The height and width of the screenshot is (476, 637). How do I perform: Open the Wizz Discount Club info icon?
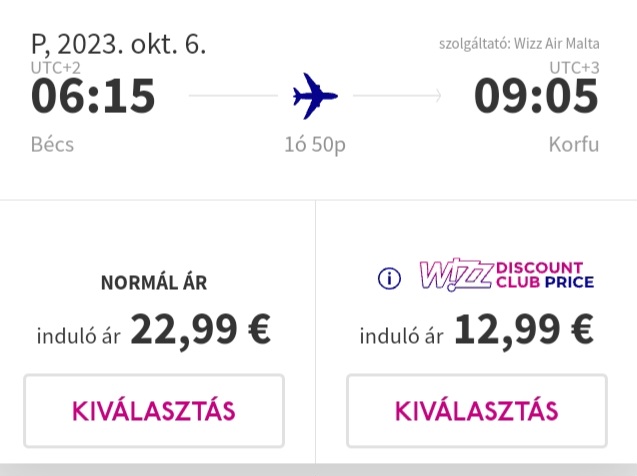coord(389,279)
